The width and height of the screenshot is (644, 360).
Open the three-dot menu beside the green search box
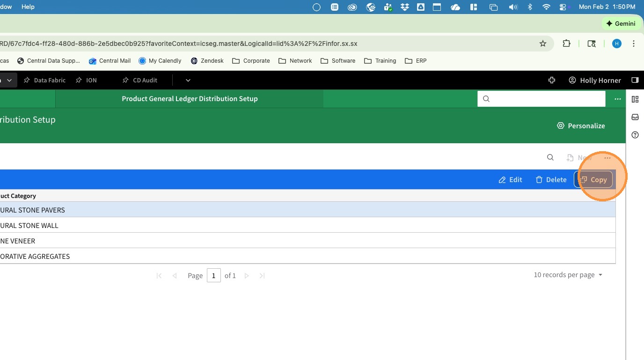[618, 99]
